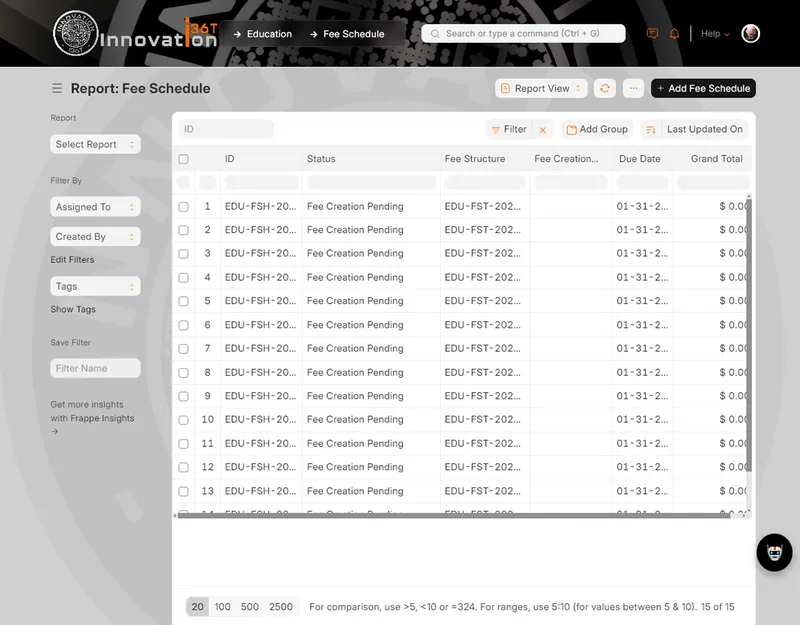Set page size to 2500

[x=281, y=607]
